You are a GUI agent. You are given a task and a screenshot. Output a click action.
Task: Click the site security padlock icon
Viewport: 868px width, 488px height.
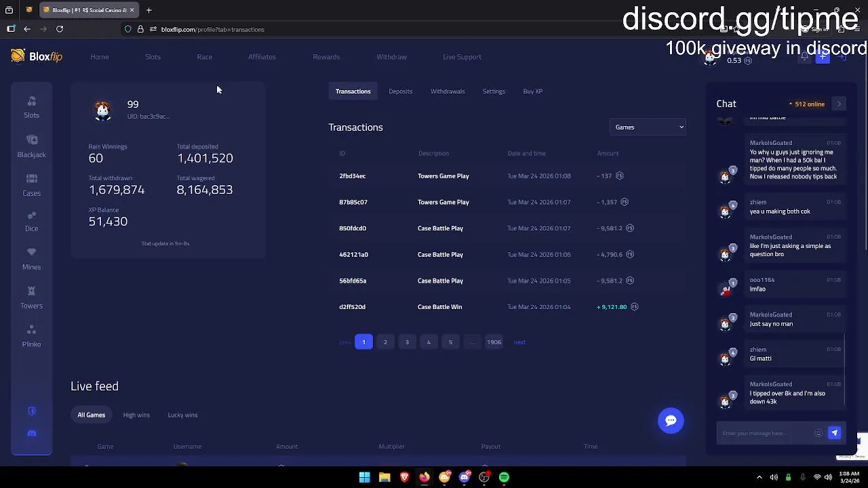[x=140, y=29]
